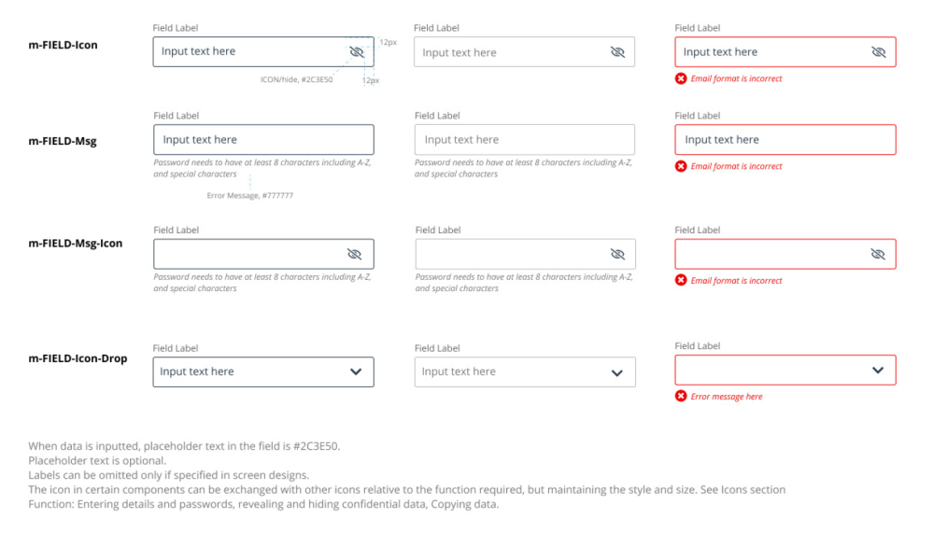Focus red-bordered m-FIELD-Msg input
The image size is (933, 560).
[x=785, y=140]
